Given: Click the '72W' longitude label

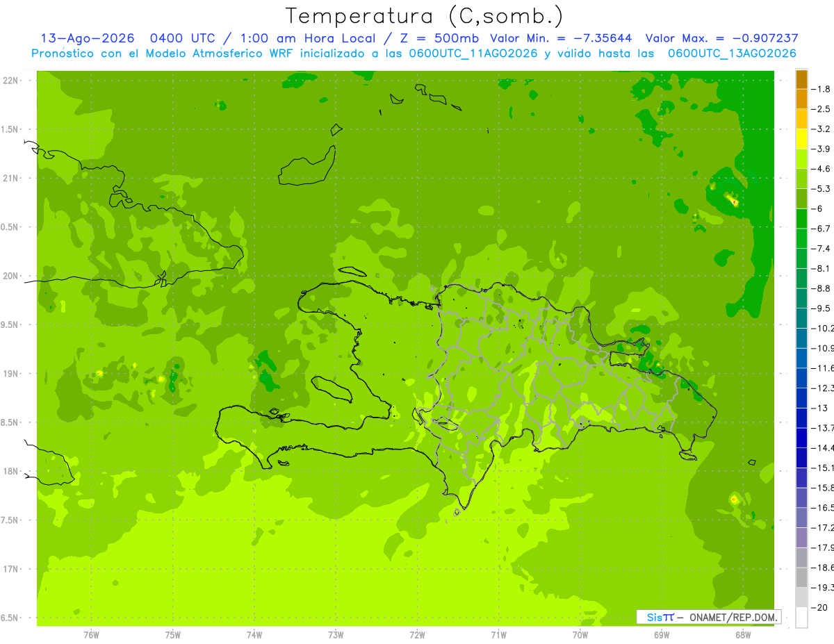Looking at the screenshot, I should [x=417, y=635].
